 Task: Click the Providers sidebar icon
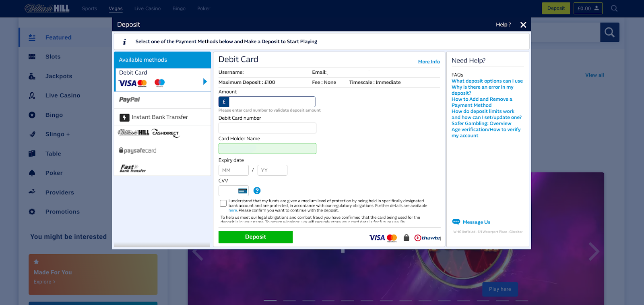32,192
